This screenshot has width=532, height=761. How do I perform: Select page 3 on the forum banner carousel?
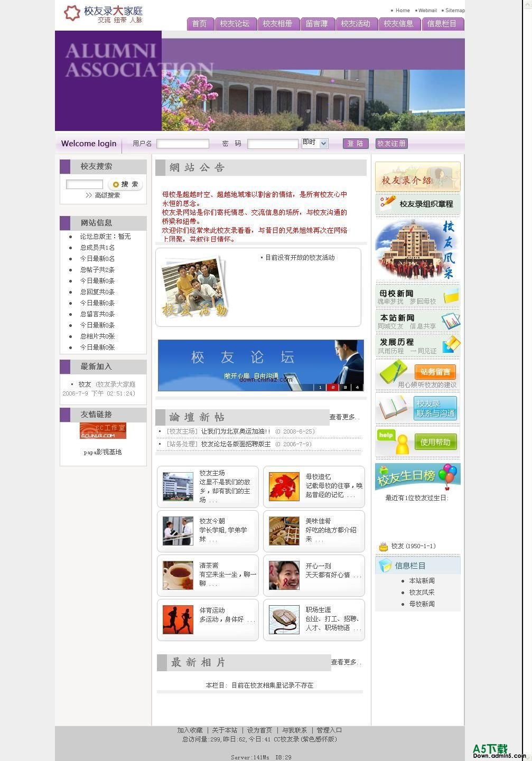345,387
